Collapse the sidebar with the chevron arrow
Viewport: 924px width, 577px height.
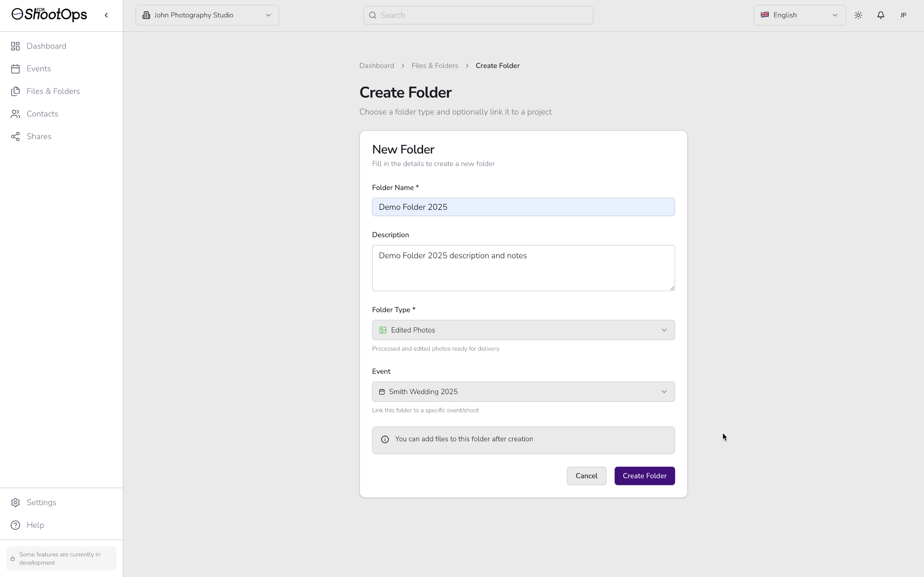pyautogui.click(x=106, y=15)
